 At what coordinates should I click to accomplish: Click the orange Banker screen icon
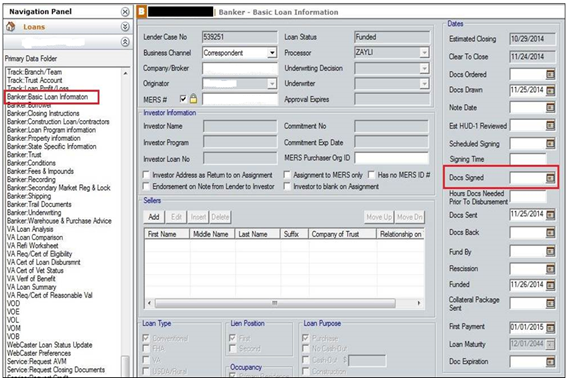pyautogui.click(x=141, y=12)
